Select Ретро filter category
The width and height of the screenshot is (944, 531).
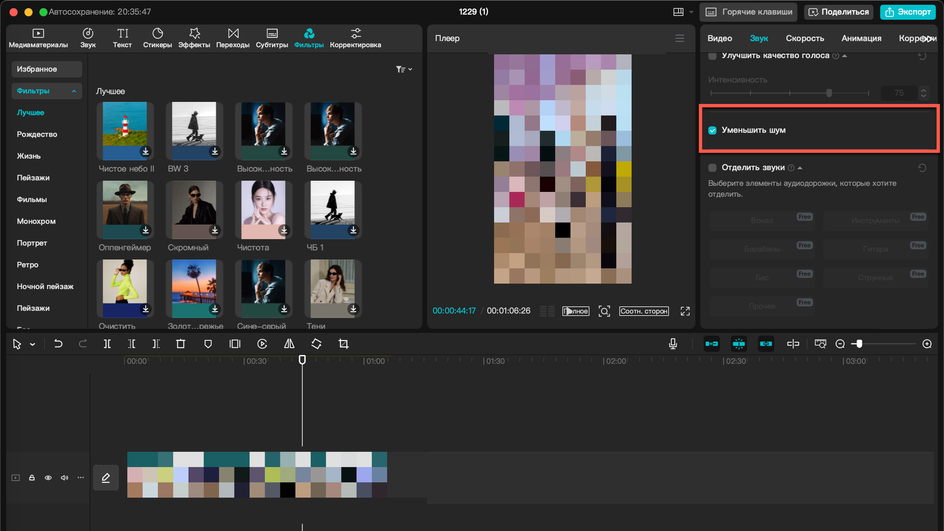(27, 264)
